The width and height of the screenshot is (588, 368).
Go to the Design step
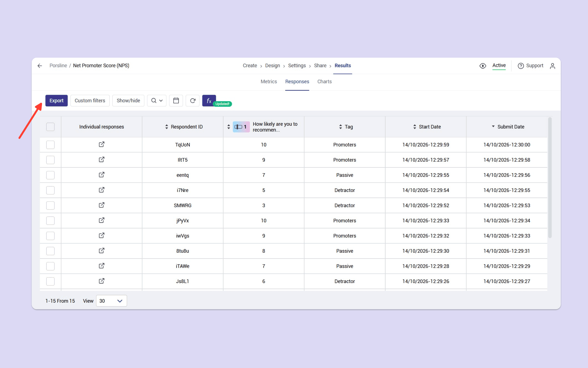[273, 66]
